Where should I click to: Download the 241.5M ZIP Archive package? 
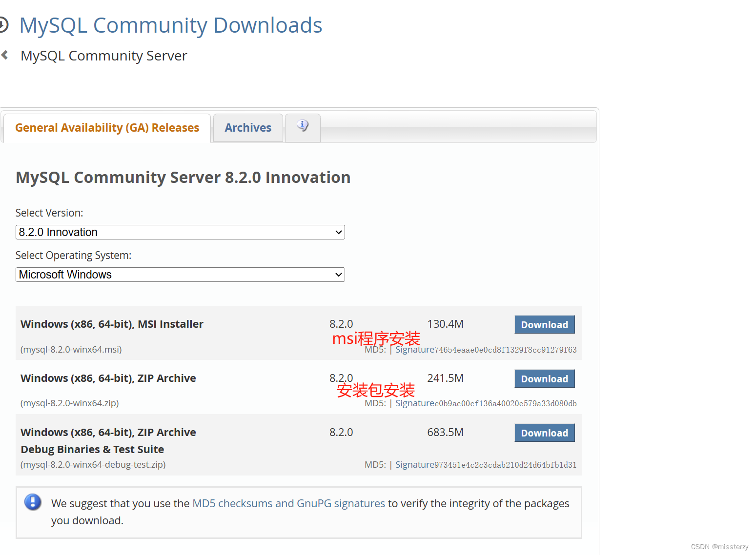[x=545, y=379]
